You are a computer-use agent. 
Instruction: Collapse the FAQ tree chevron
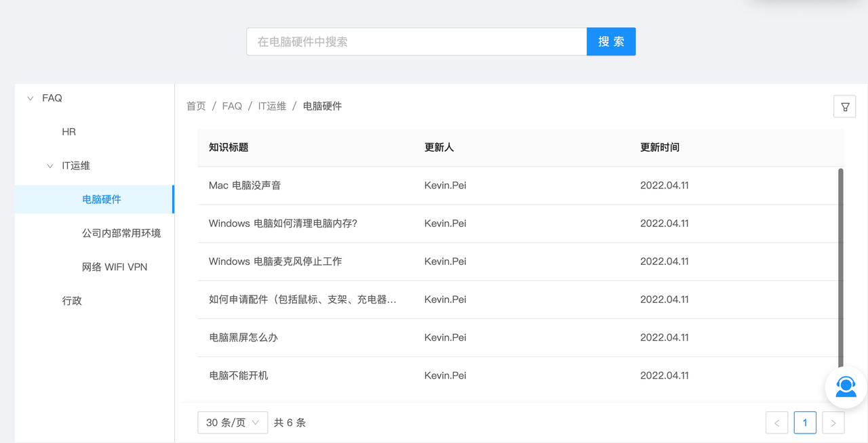pyautogui.click(x=30, y=98)
